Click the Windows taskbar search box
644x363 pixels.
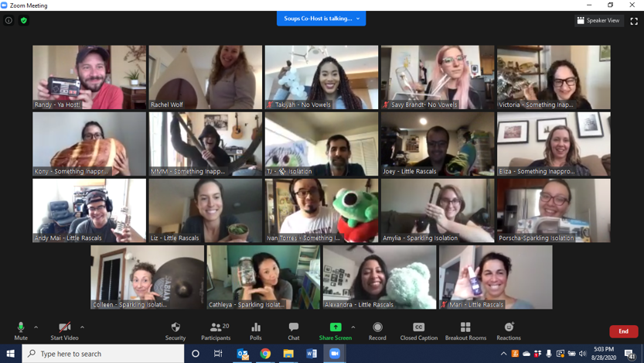tap(103, 354)
